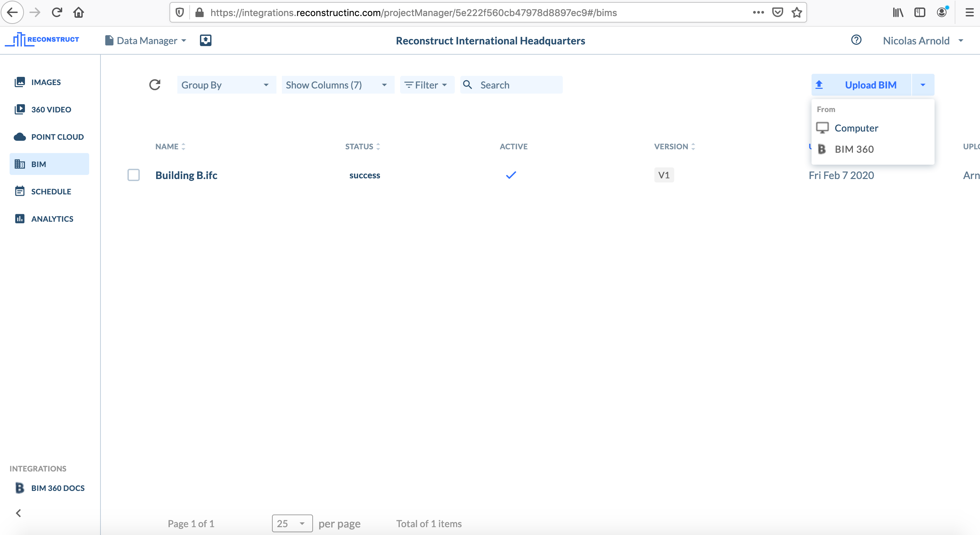Click the POINT CLOUD icon in sidebar
Image resolution: width=980 pixels, height=535 pixels.
[x=20, y=136]
